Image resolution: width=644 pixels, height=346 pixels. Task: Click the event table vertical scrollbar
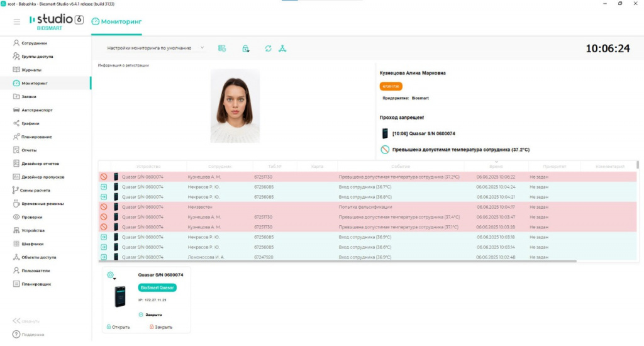pyautogui.click(x=638, y=165)
